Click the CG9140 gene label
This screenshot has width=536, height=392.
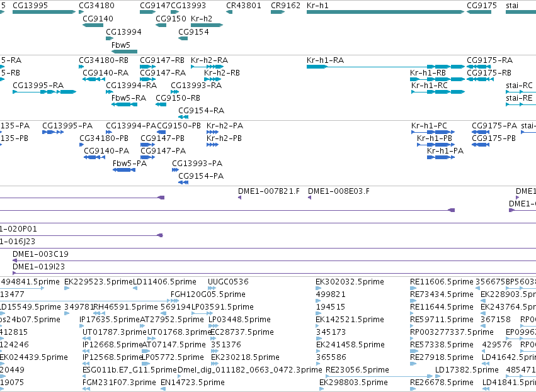[98, 18]
